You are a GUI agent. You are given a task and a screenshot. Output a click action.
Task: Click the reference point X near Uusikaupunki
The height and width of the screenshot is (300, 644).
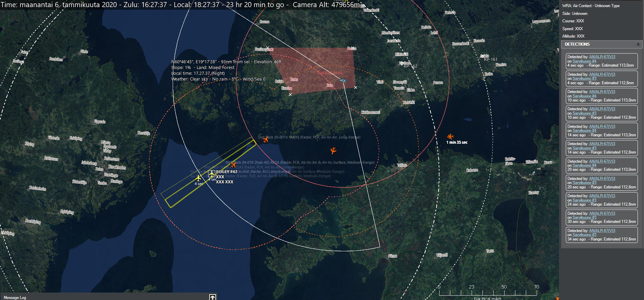click(x=267, y=48)
